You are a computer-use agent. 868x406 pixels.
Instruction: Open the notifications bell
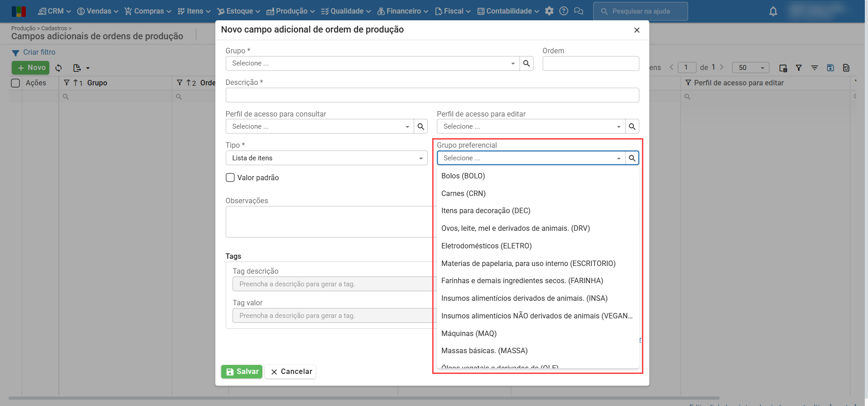point(773,12)
